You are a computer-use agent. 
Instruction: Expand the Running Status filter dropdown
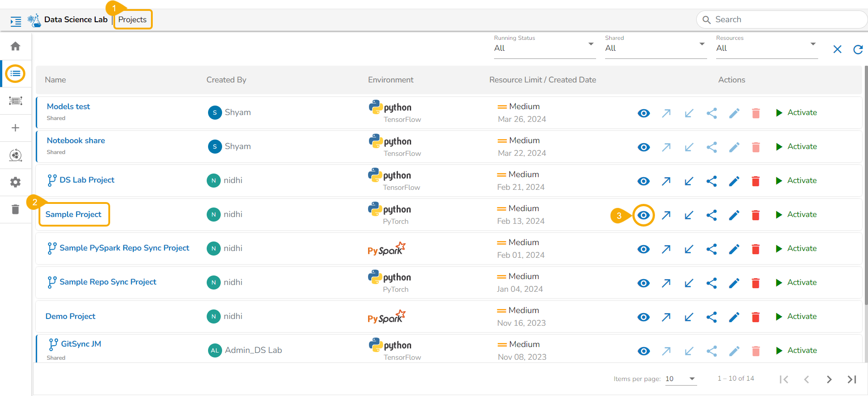tap(544, 48)
